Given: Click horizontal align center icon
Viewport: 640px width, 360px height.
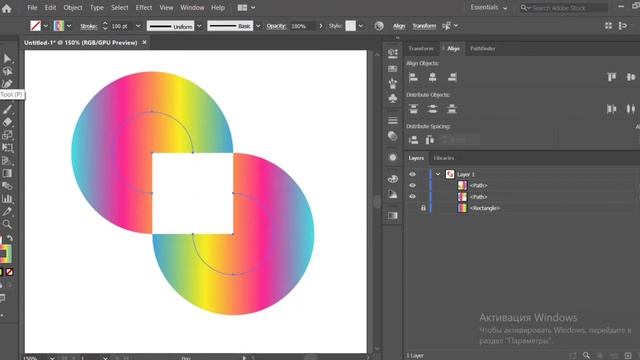Looking at the screenshot, I should coord(432,77).
